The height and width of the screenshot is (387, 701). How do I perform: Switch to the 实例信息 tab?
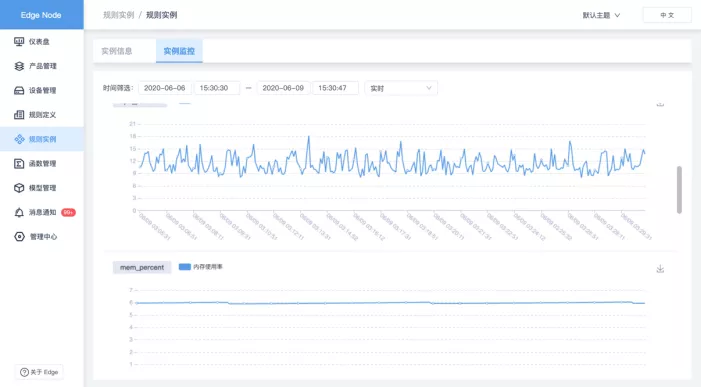click(117, 51)
